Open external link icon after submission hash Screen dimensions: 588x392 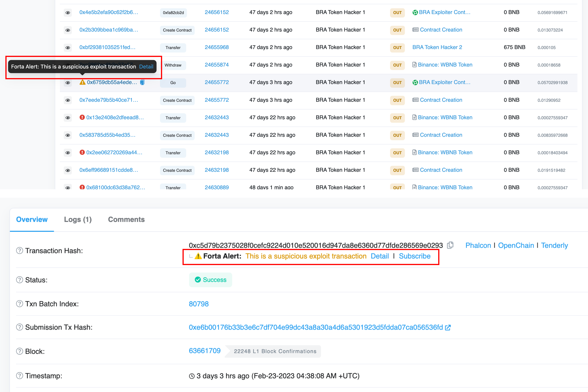coord(448,328)
